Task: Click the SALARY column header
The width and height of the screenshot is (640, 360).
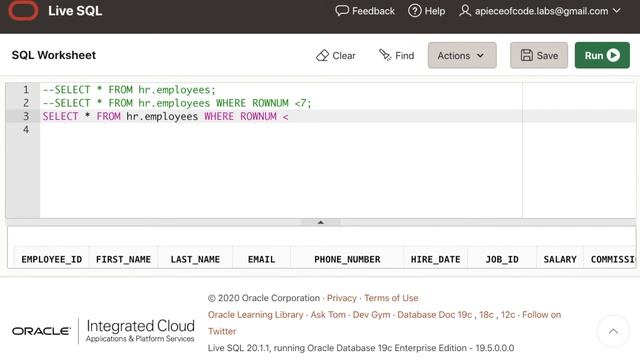Action: click(560, 259)
